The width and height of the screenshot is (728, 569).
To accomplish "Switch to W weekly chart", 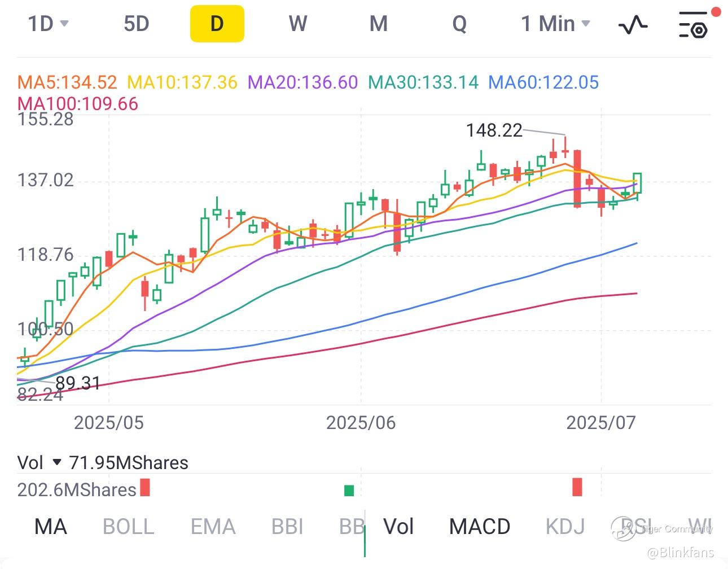I will click(297, 24).
